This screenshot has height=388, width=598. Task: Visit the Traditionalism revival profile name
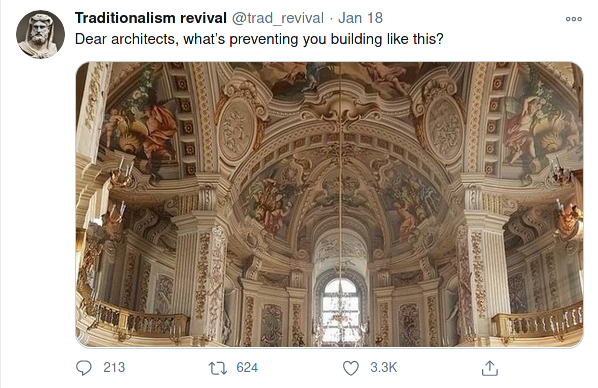point(151,18)
